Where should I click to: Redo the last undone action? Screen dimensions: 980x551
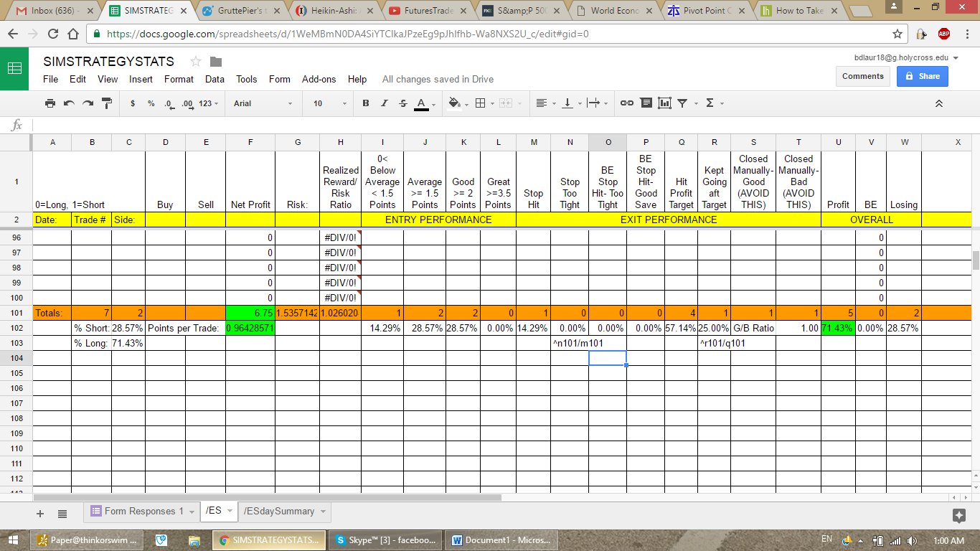point(88,103)
